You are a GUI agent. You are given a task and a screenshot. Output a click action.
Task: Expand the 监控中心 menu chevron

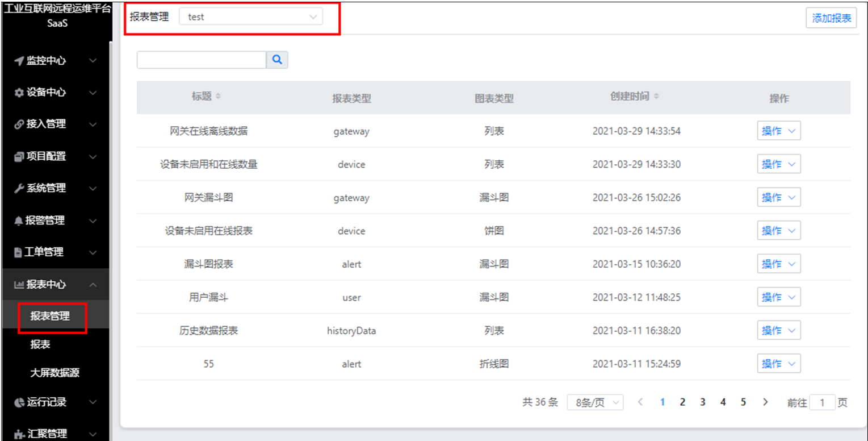point(93,61)
